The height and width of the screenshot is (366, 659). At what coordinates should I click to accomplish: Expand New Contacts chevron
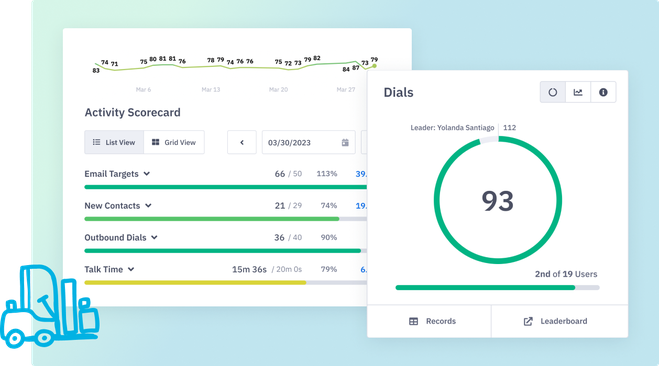coord(148,205)
